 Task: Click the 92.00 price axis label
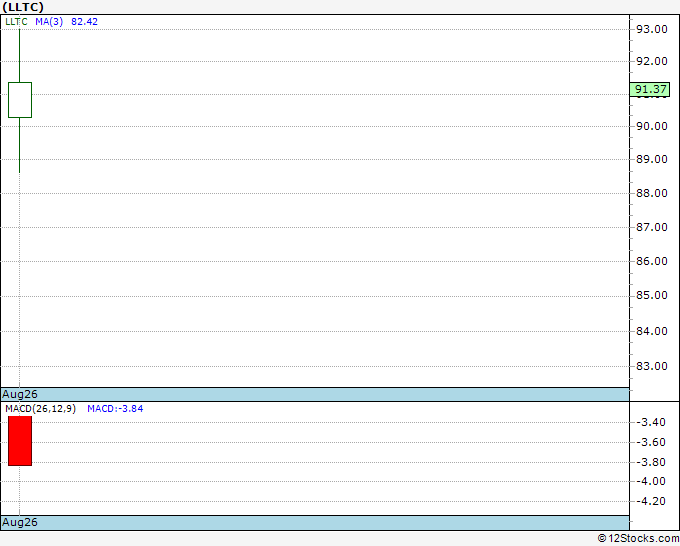coord(651,61)
